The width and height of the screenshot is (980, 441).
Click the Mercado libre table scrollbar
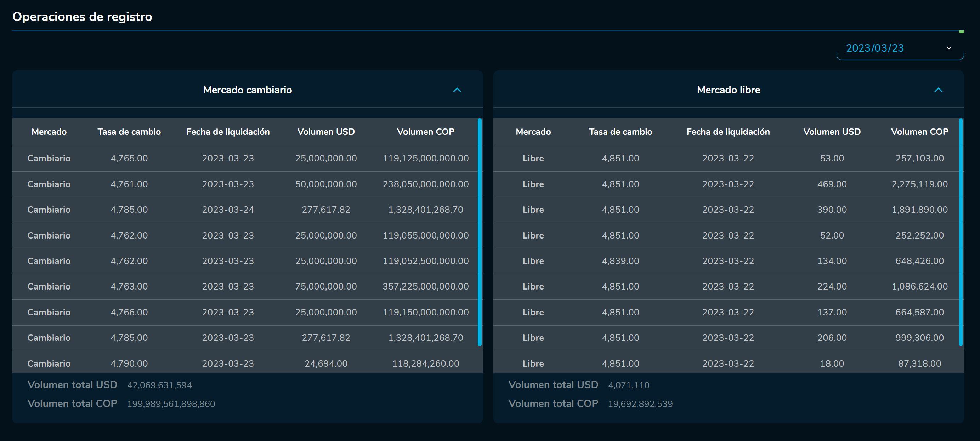(961, 232)
